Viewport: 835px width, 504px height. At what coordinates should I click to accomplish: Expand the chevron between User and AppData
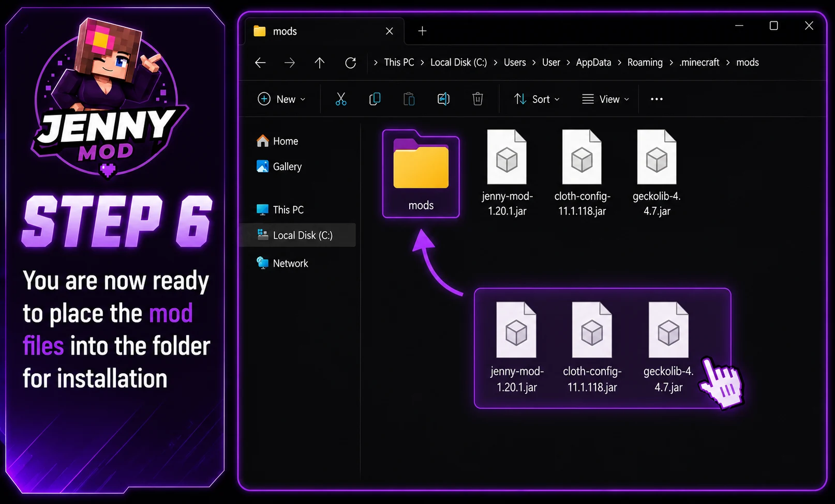pyautogui.click(x=568, y=63)
